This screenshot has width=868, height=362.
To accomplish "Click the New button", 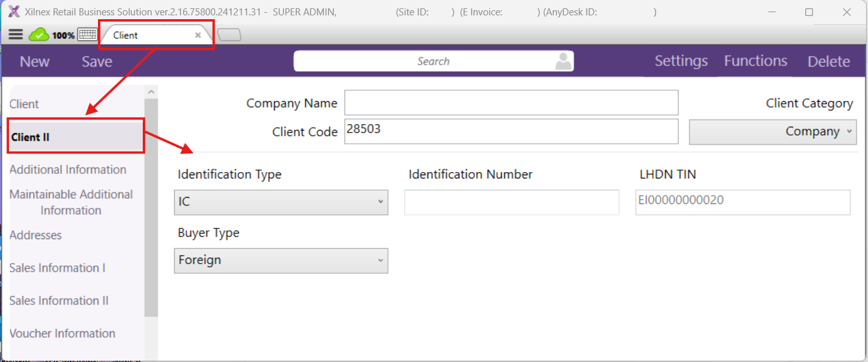I will click(x=35, y=62).
